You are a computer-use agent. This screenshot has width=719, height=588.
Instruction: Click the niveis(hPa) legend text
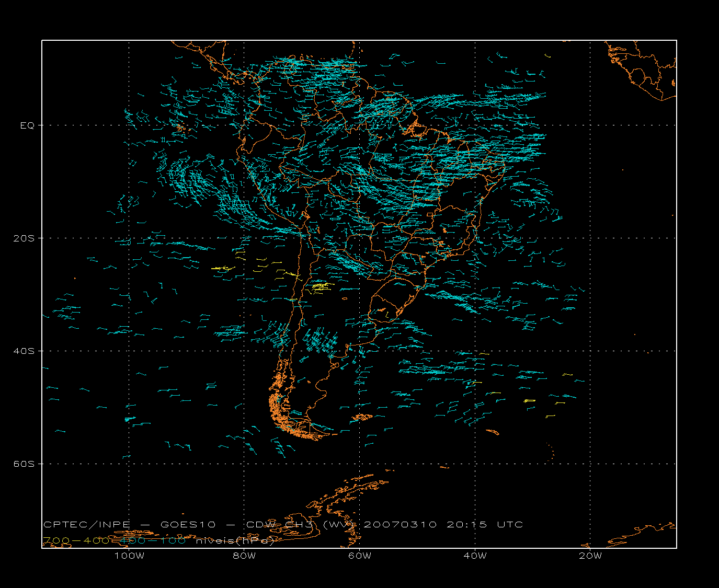pos(235,541)
